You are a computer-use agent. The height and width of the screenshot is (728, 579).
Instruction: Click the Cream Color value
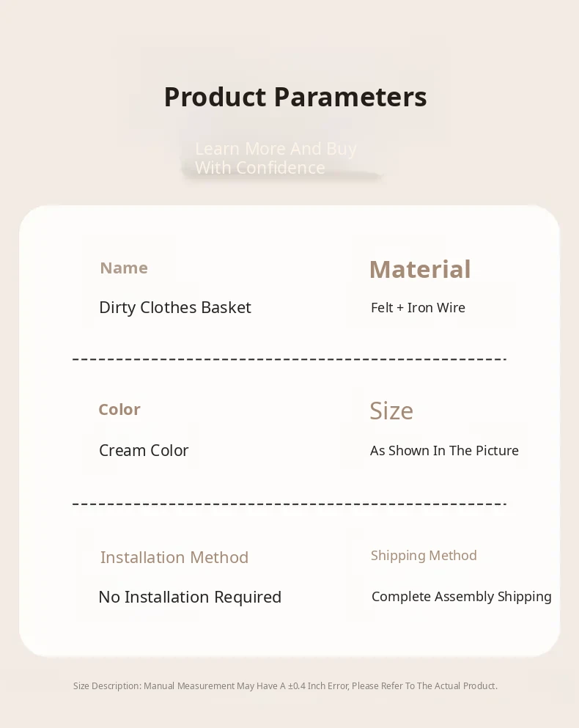pyautogui.click(x=144, y=451)
